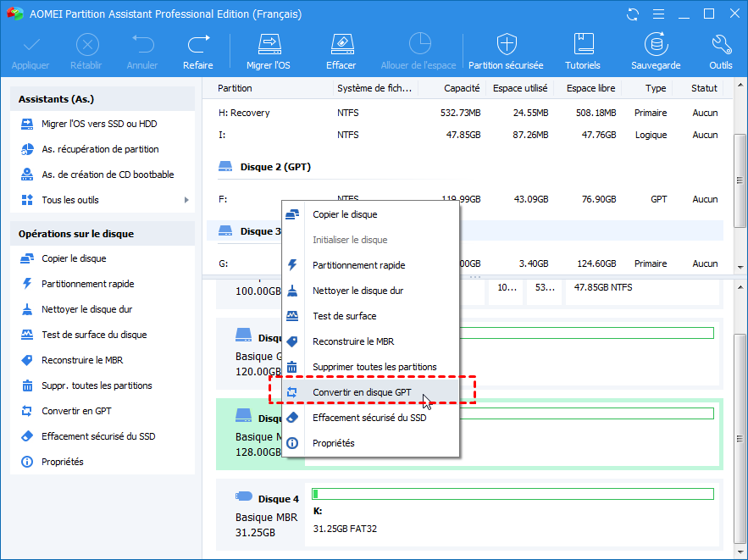Screen dimensions: 748x560
Task: Open Partition sécurisée tool
Action: [x=507, y=44]
